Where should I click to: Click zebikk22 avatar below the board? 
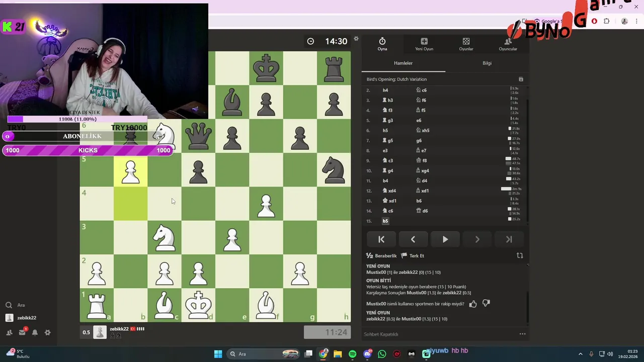point(100,332)
